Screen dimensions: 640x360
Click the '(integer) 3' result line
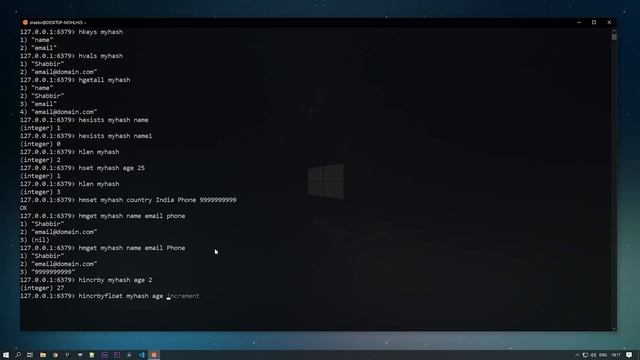pyautogui.click(x=40, y=192)
